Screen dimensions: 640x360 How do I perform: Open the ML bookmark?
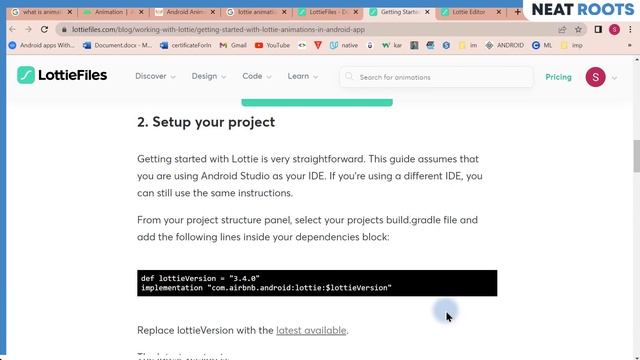[542, 45]
